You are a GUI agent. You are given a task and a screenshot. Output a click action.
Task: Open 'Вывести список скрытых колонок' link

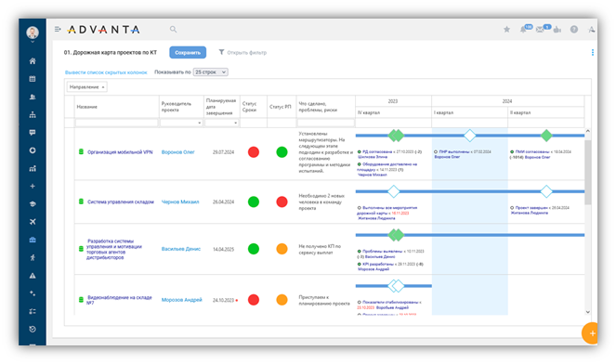coord(106,72)
